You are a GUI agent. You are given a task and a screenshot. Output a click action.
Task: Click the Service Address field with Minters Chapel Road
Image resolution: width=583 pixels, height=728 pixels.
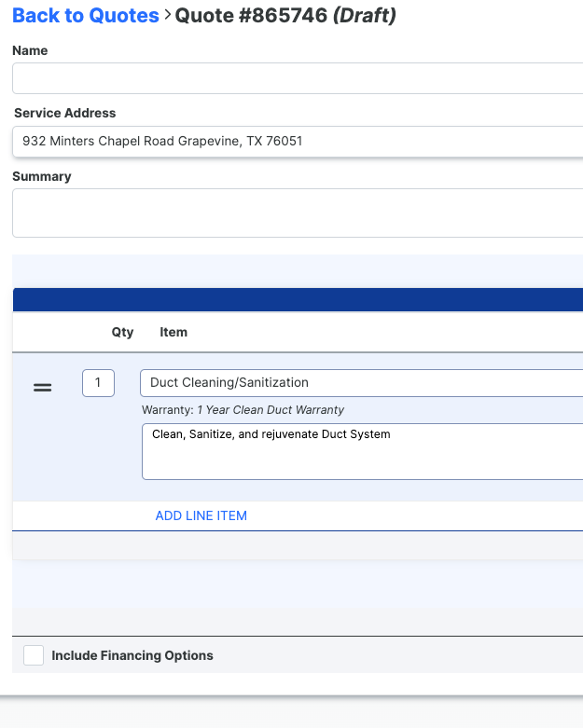tap(298, 141)
